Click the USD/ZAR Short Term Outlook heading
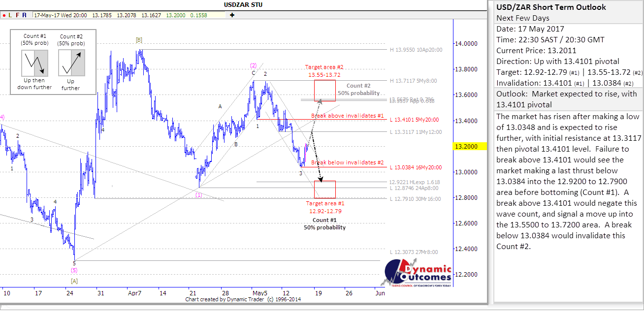 551,7
